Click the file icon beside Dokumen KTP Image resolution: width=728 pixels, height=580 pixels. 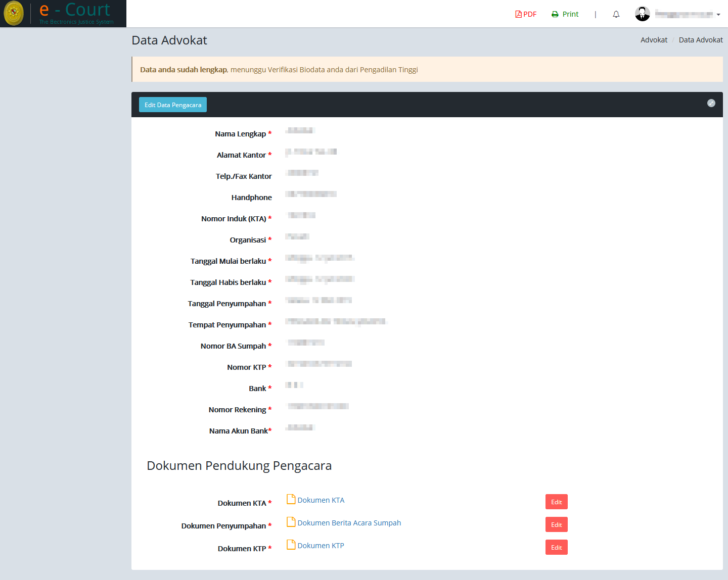pyautogui.click(x=291, y=545)
